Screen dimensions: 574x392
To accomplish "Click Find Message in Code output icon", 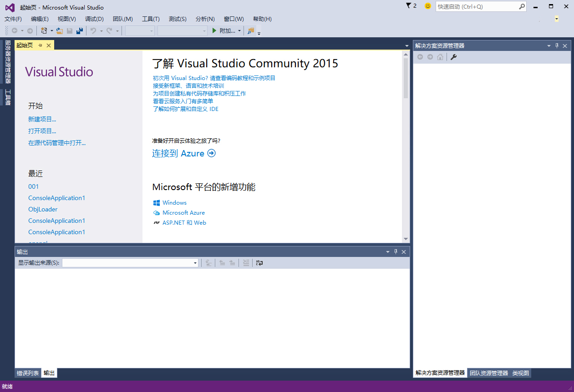I will click(x=208, y=262).
